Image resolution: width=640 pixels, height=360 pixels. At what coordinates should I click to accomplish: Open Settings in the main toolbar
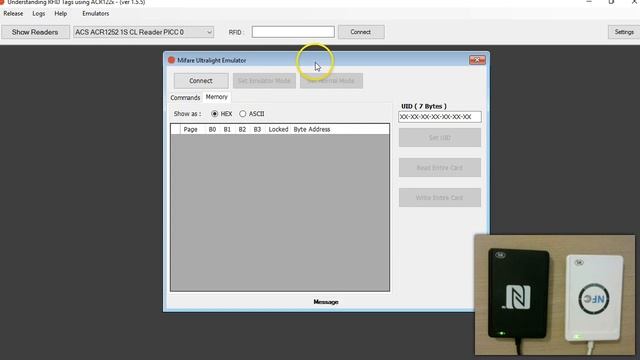pos(624,32)
